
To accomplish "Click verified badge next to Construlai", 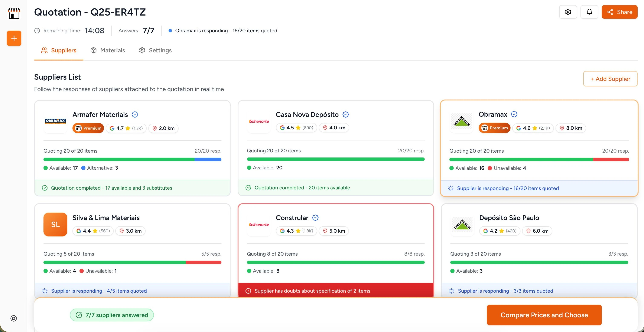I will point(315,218).
